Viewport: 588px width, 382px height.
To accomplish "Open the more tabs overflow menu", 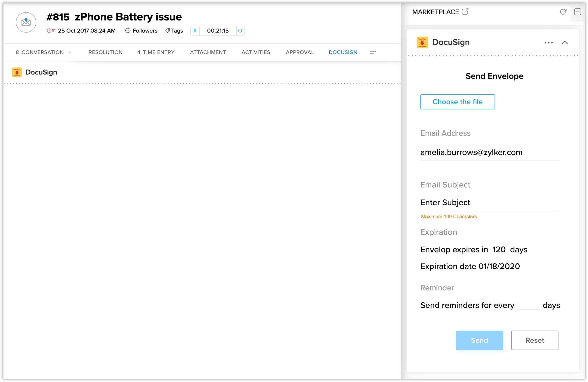I will (x=373, y=52).
